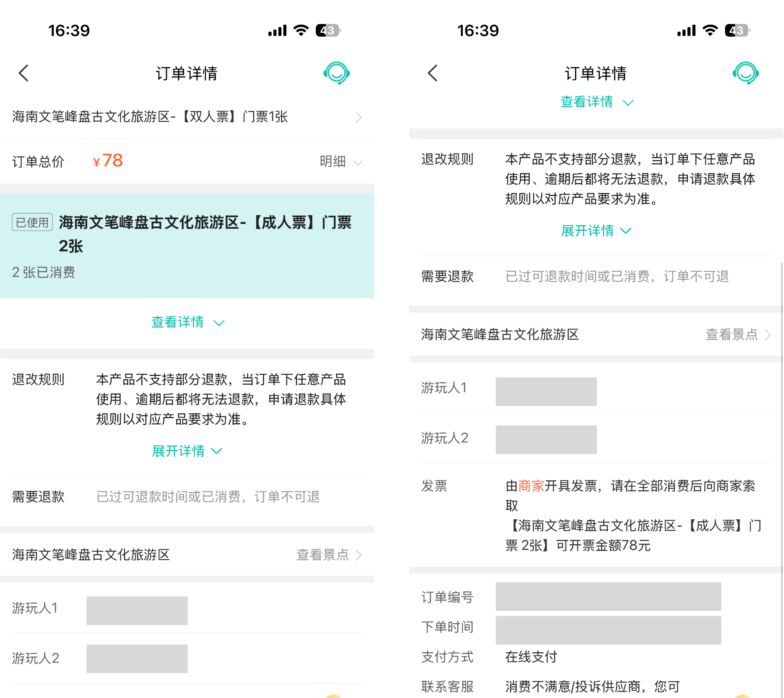The image size is (784, 698).
Task: Expand 明细 price breakdown
Action: click(341, 162)
